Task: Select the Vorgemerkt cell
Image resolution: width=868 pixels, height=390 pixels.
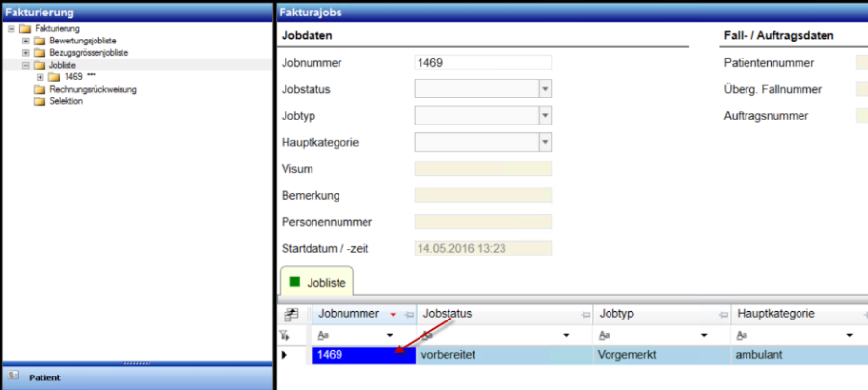Action: 662,355
